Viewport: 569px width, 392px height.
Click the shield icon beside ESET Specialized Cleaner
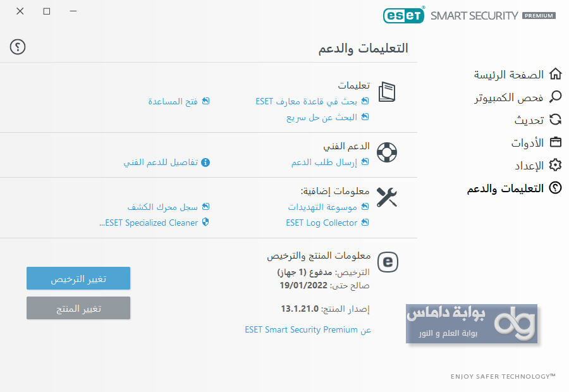click(x=205, y=222)
